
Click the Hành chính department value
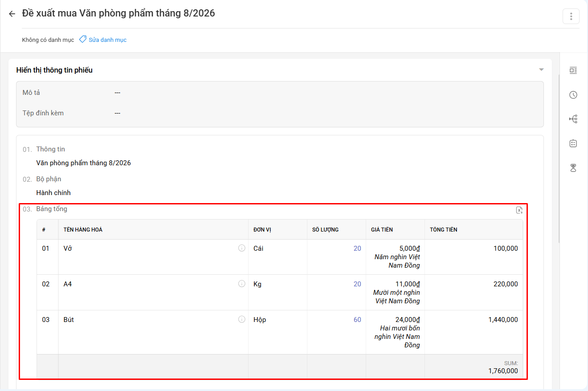[x=53, y=193]
